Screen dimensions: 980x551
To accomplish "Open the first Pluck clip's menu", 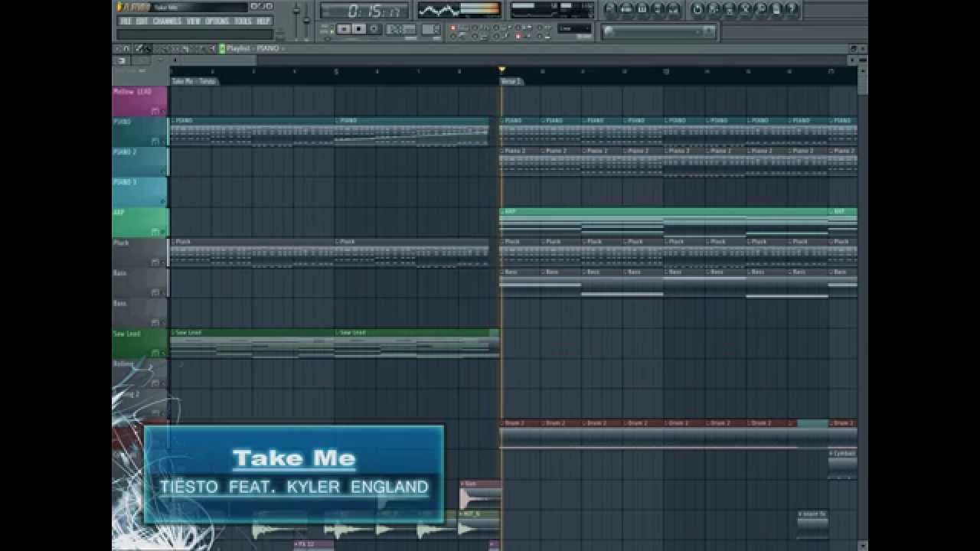I will point(175,242).
